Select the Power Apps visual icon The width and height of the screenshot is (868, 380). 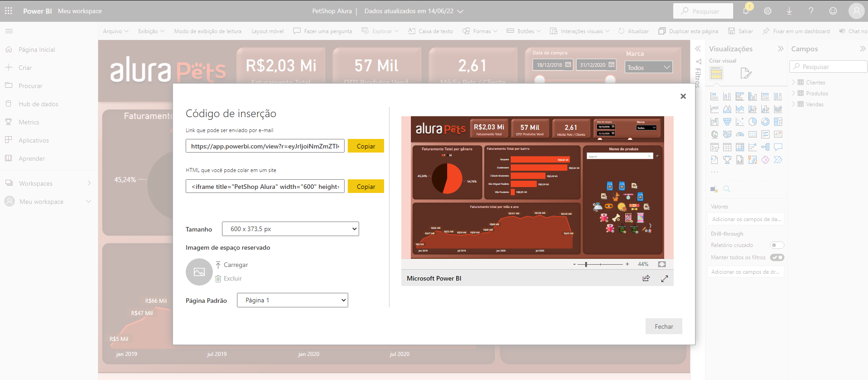pyautogui.click(x=765, y=160)
